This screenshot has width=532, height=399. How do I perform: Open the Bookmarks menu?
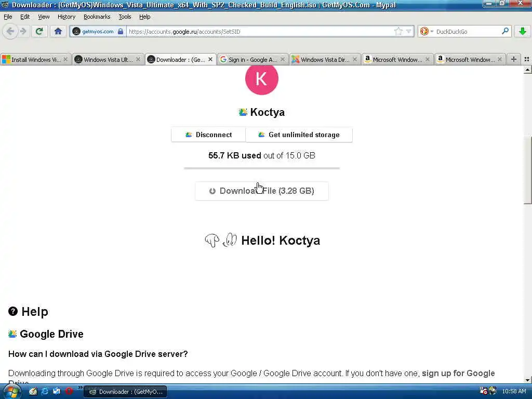coord(97,17)
